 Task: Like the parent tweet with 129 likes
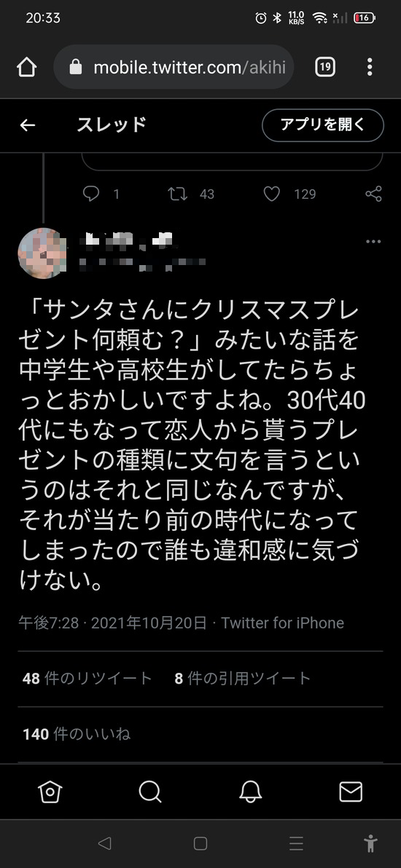tap(271, 194)
